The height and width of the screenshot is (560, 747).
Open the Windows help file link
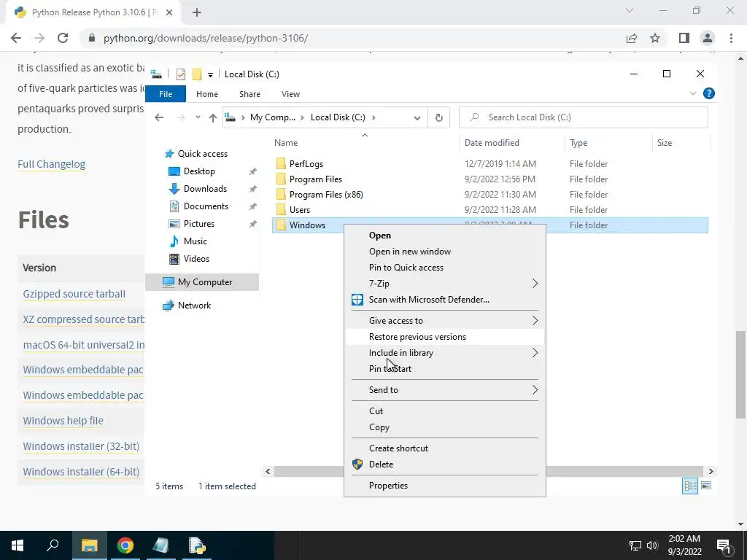(x=63, y=421)
